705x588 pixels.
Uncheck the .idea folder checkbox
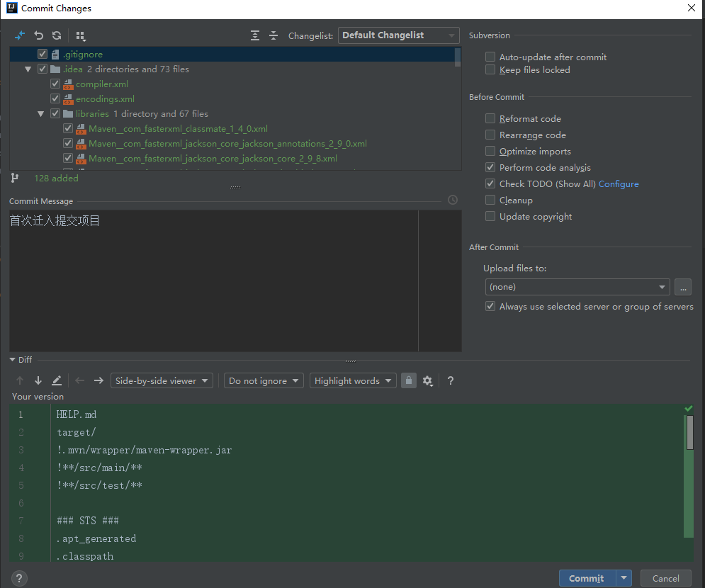coord(43,69)
